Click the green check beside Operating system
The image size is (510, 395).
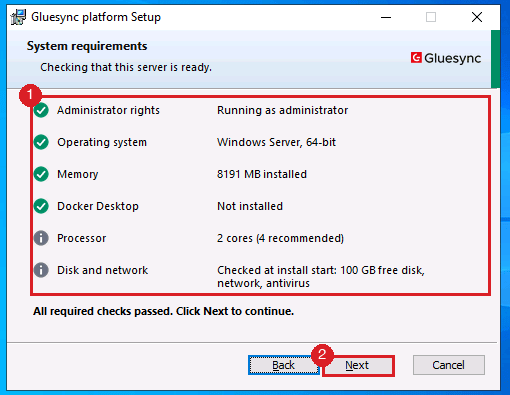pyautogui.click(x=41, y=142)
